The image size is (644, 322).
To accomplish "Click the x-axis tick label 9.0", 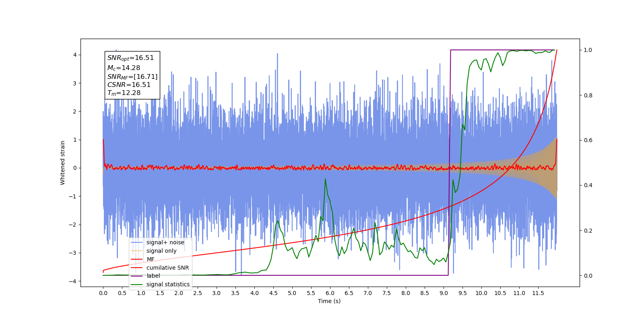I will 444,293.
